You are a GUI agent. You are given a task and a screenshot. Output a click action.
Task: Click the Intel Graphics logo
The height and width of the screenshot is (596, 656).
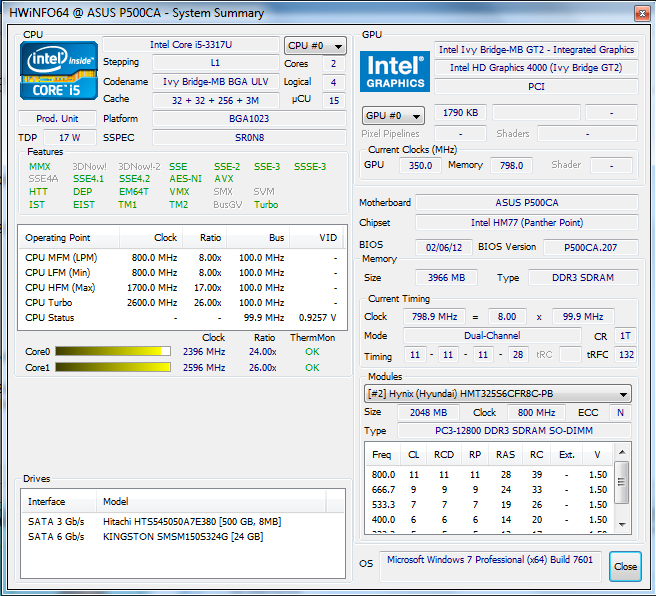click(395, 72)
